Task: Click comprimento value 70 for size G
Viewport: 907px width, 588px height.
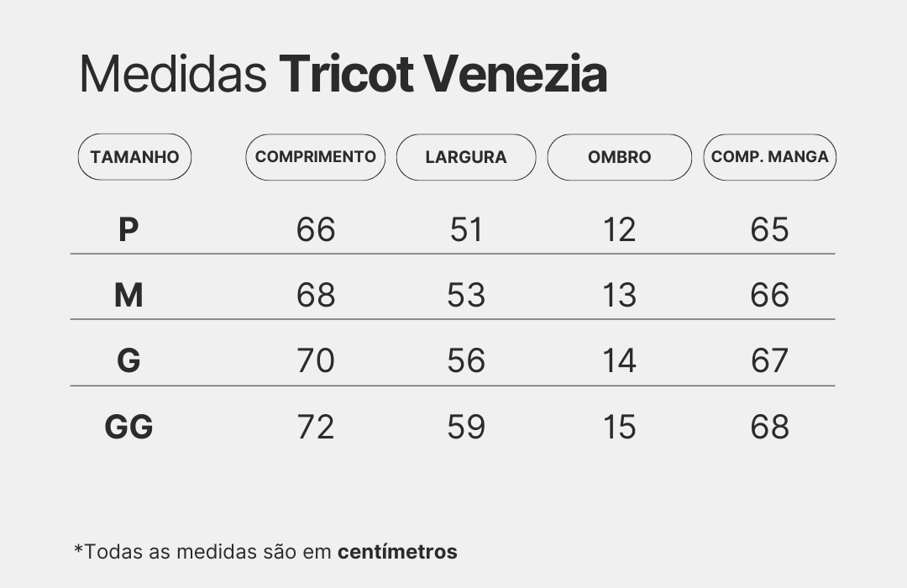Action: [316, 360]
